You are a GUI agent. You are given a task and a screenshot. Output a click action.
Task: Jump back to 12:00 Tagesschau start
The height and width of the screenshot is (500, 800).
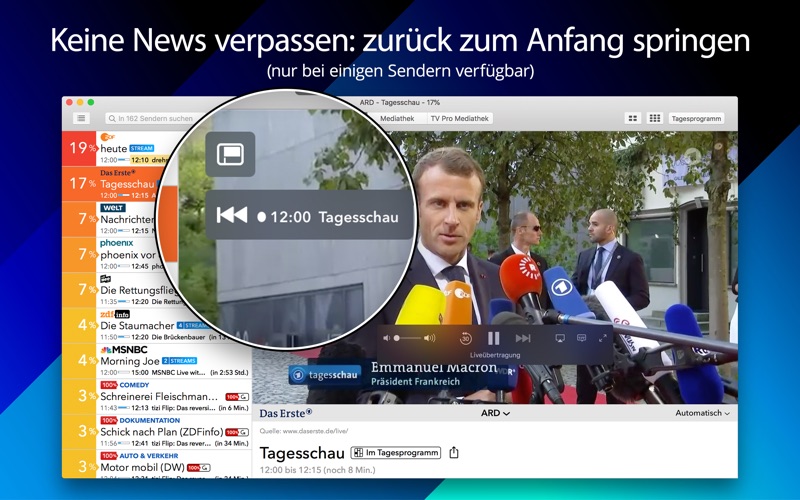[x=309, y=216]
